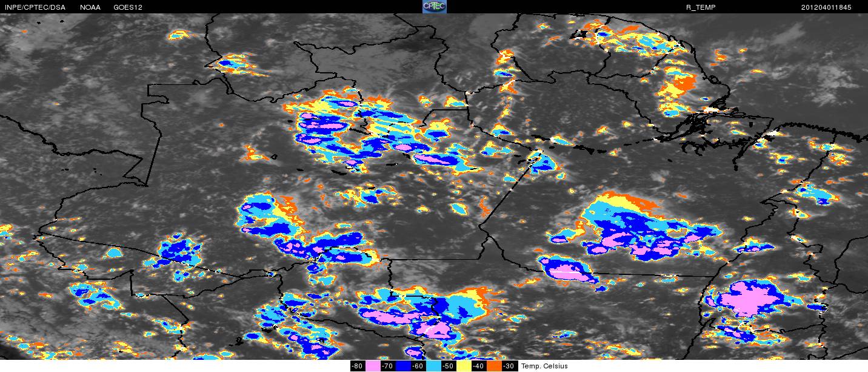Click the NOAA label in header

[90, 7]
